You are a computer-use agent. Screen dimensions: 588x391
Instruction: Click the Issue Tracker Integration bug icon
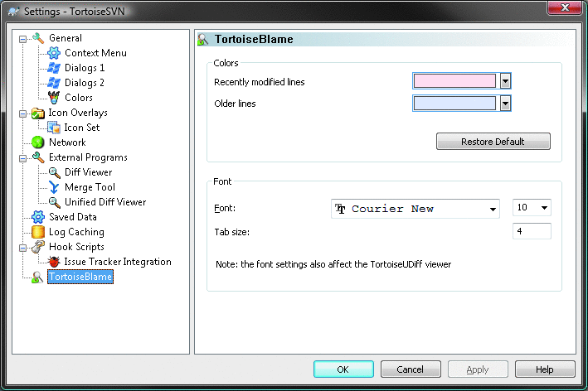(x=54, y=262)
